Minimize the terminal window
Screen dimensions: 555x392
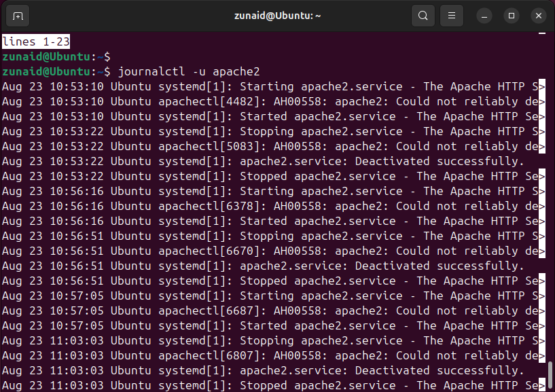tap(484, 16)
